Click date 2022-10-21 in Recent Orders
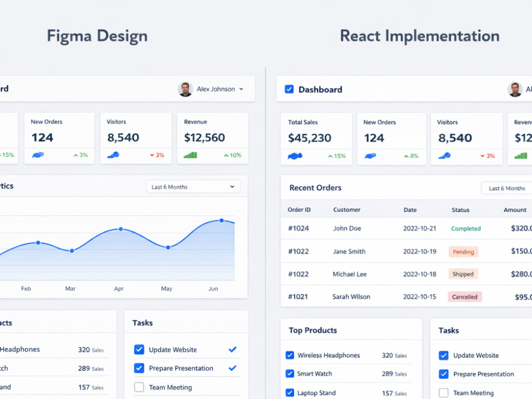This screenshot has height=399, width=532. 420,228
